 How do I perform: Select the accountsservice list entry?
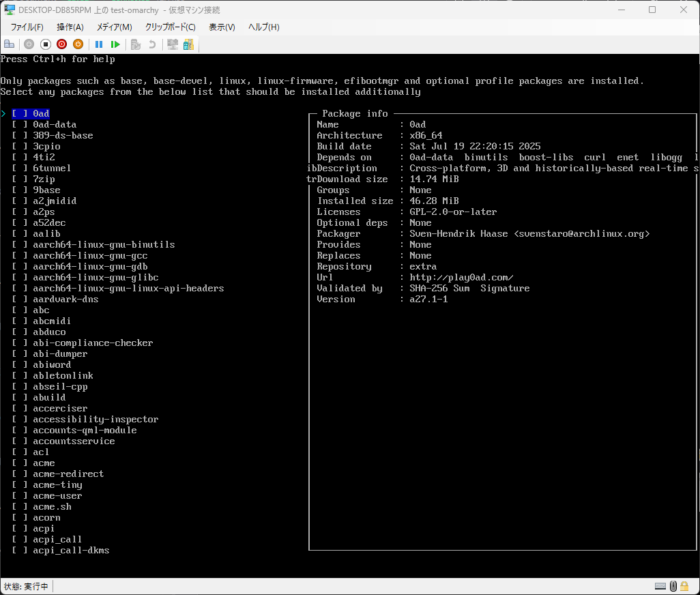pyautogui.click(x=74, y=441)
